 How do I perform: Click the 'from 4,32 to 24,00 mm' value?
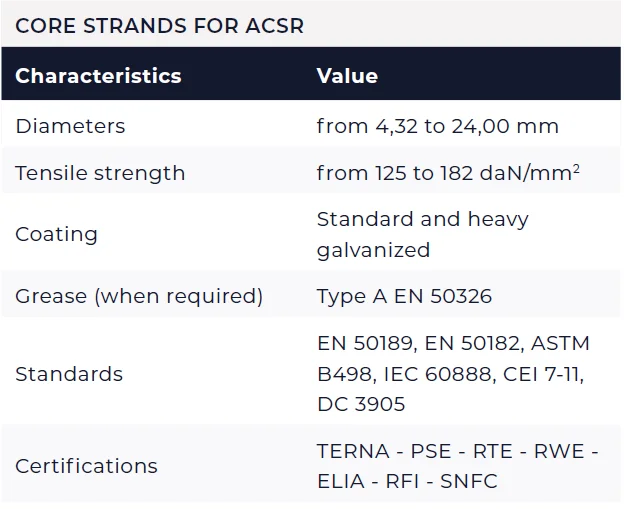pyautogui.click(x=437, y=126)
